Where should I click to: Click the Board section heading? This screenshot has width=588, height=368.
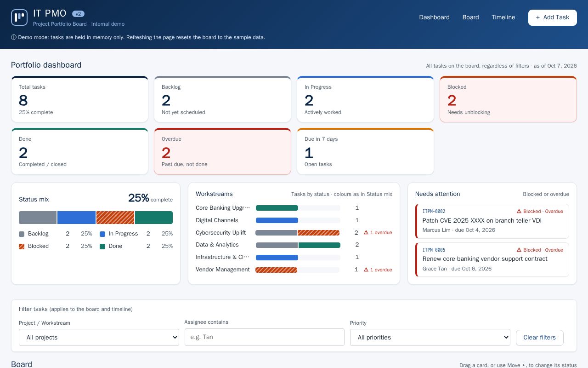22,364
